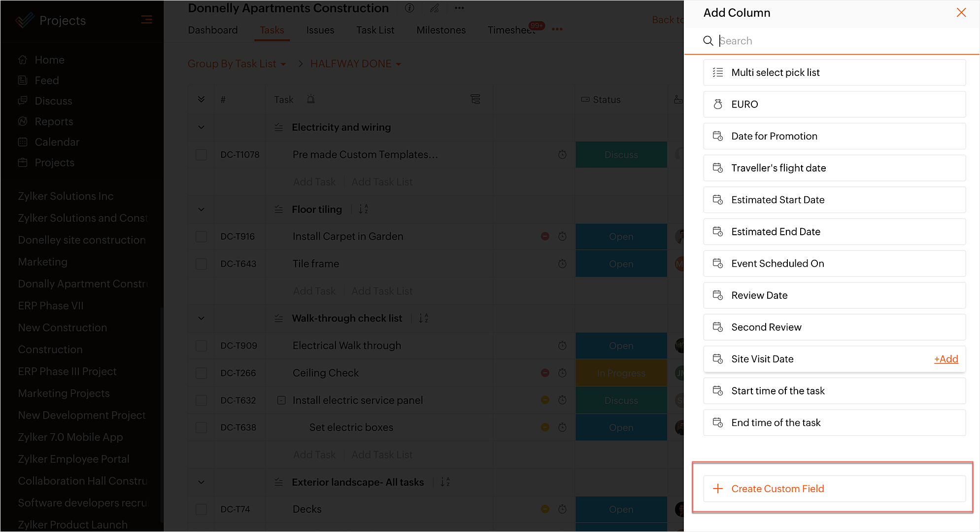Click the timer icon for Install Carpet in Garden

click(562, 236)
